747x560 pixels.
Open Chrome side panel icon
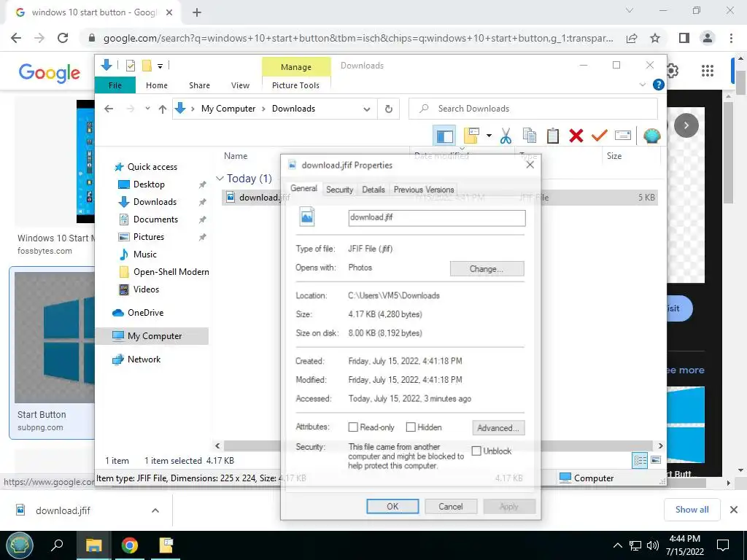coord(684,38)
